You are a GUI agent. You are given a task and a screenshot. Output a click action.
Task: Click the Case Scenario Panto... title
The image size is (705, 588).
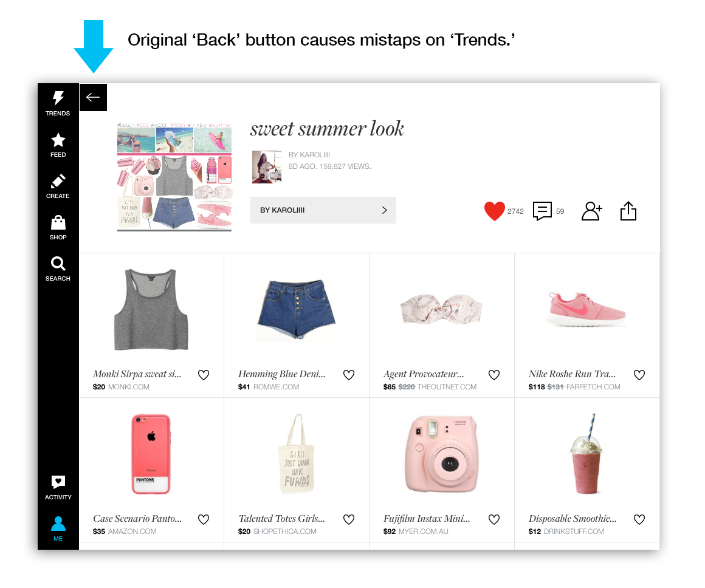137,519
